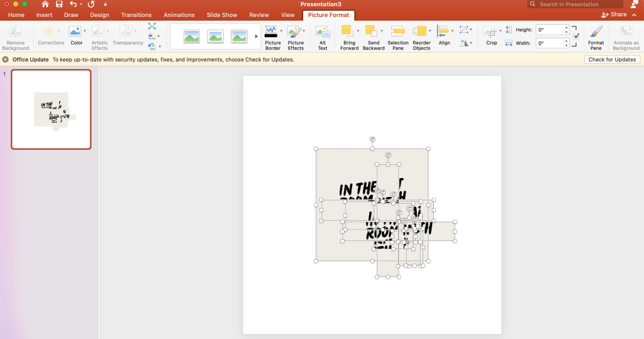This screenshot has width=644, height=339.
Task: Click the Save icon in title bar
Action: (x=59, y=4)
